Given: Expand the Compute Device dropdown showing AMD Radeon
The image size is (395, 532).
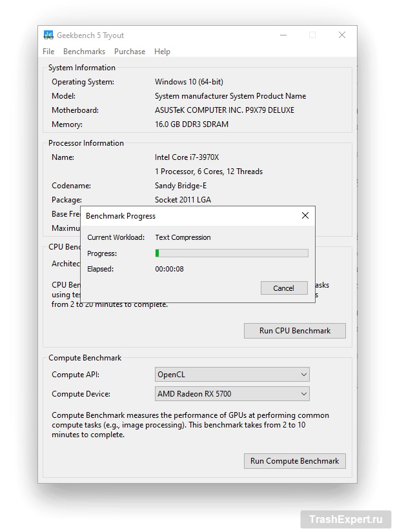Looking at the screenshot, I should pos(232,393).
